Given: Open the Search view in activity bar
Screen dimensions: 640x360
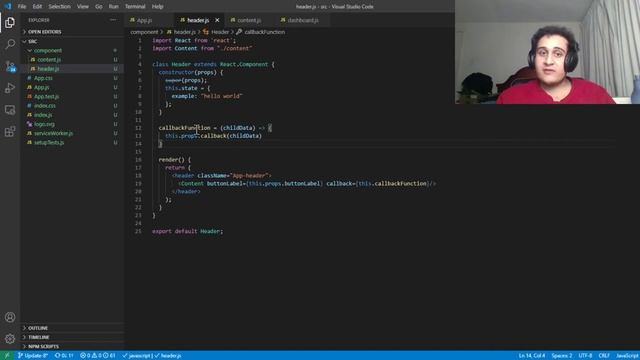Looking at the screenshot, I should 10,44.
